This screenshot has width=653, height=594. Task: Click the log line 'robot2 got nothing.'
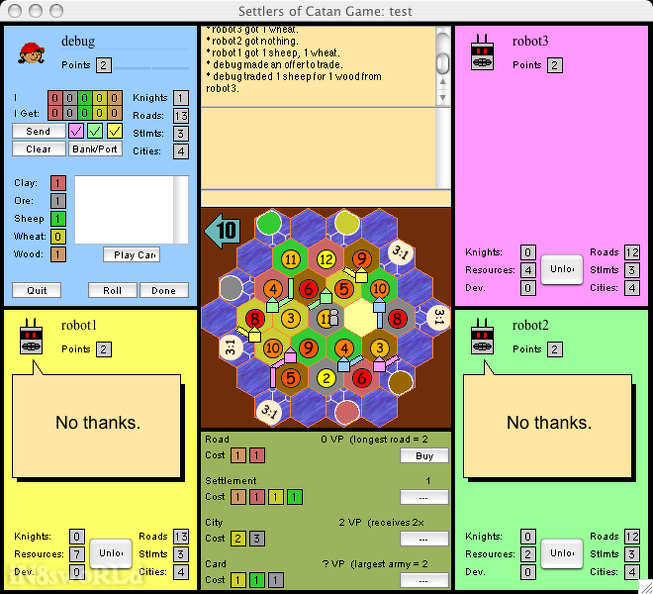pos(252,41)
